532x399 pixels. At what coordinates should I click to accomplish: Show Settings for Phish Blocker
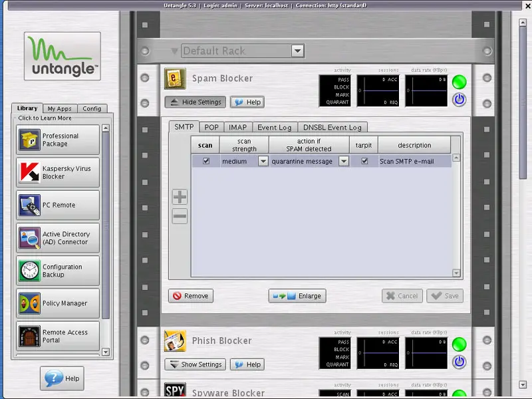click(195, 364)
